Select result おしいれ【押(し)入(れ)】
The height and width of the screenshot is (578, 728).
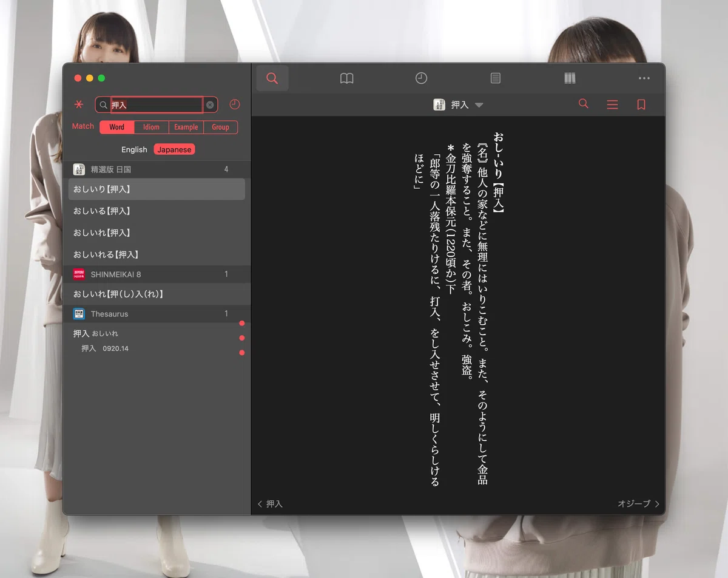coord(157,294)
